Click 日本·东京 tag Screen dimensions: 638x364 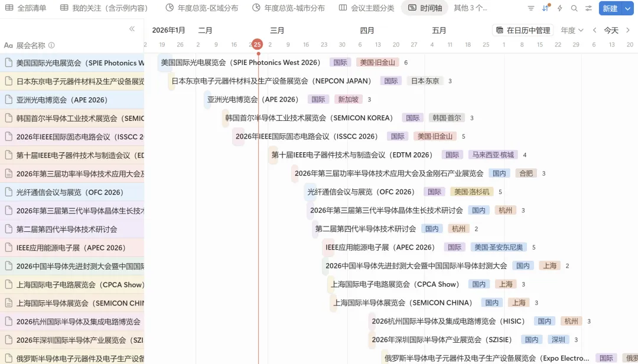425,81
